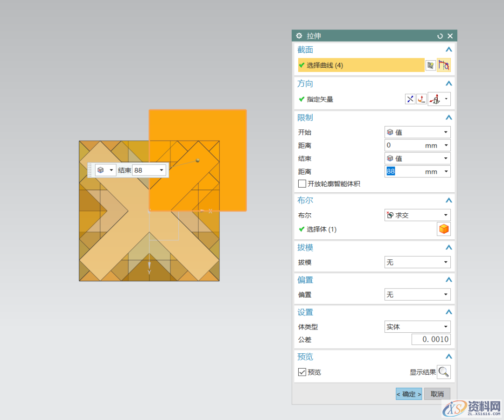Click the 取消 button to cancel

click(437, 394)
